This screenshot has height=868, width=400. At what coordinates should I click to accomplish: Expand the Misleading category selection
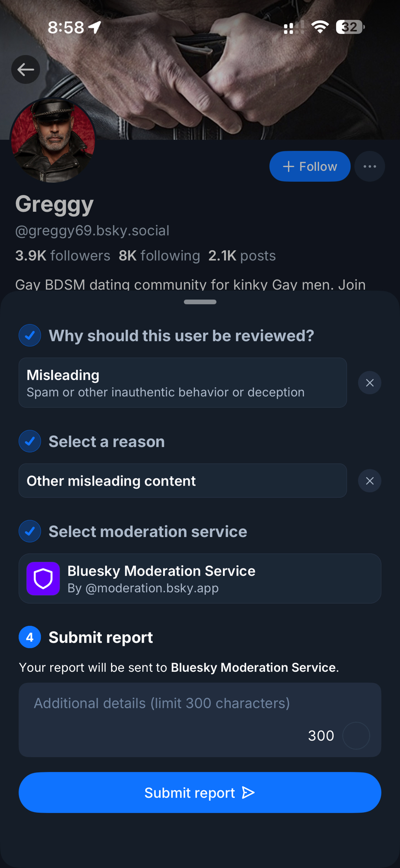click(x=183, y=383)
